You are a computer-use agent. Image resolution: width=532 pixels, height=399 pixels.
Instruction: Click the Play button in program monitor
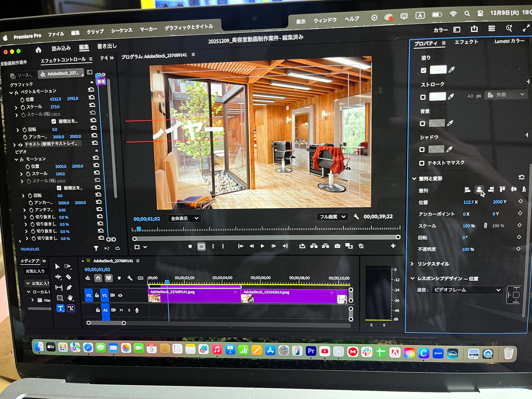pos(262,246)
